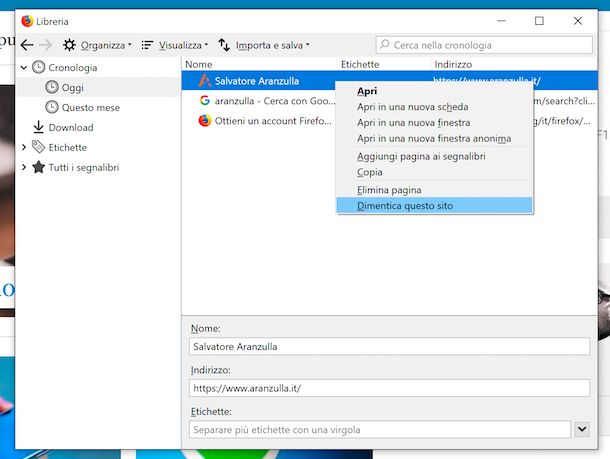
Task: Click the star icon beside Tutti i segnalibri
Action: [x=39, y=167]
